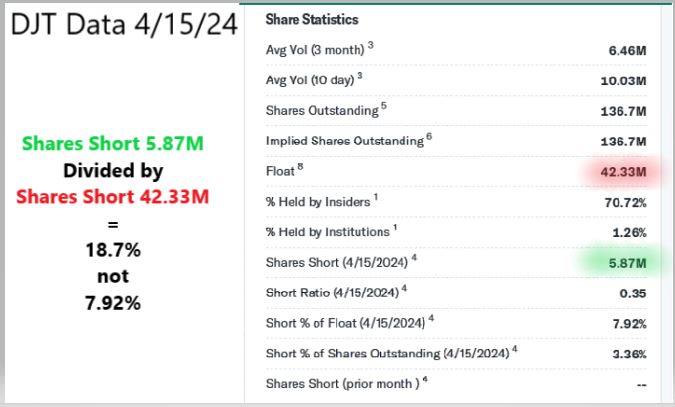Click the DJT Data 4/15/24 title

click(x=125, y=25)
